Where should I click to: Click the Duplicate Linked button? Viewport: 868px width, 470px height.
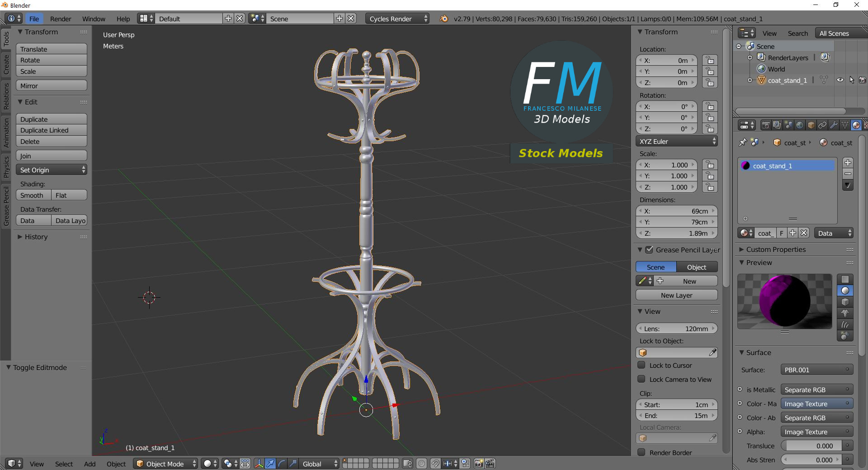coord(52,130)
